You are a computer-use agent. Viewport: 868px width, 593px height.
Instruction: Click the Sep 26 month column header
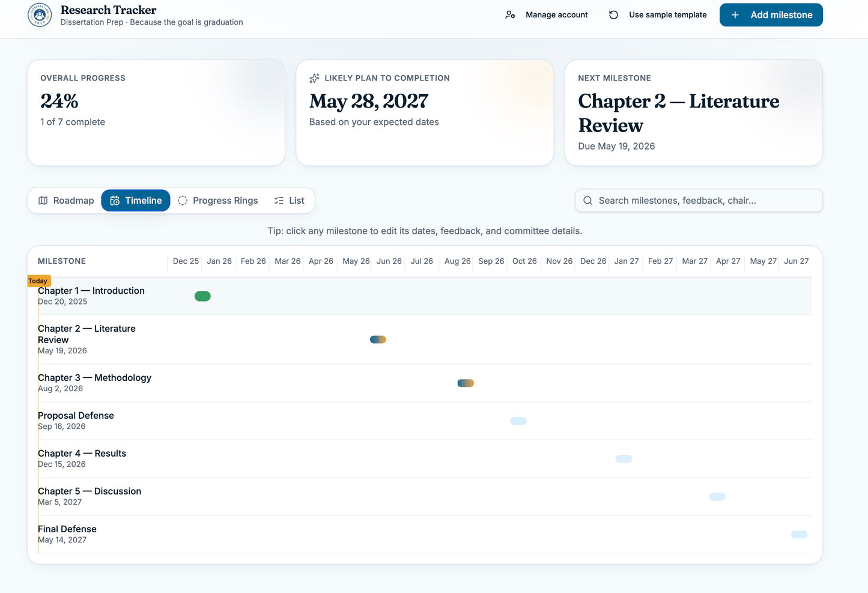click(491, 261)
